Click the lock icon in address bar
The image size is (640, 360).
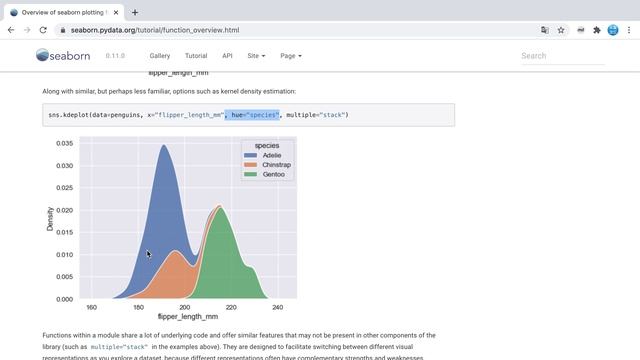tap(62, 30)
